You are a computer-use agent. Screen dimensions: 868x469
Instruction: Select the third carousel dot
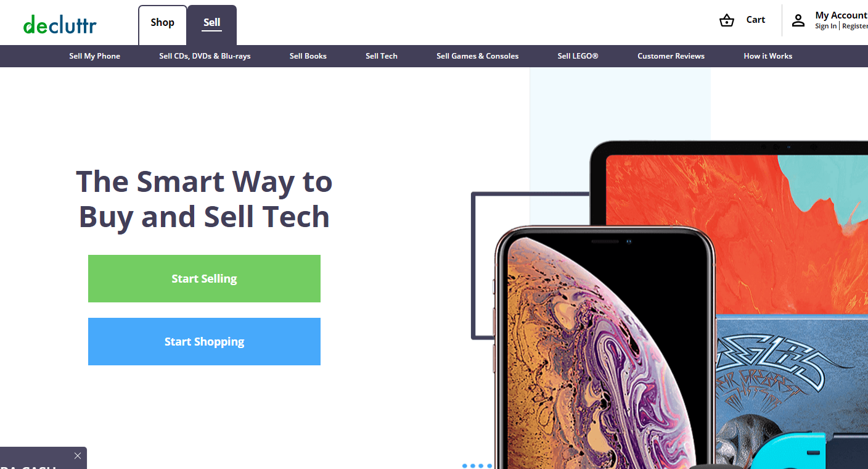[x=481, y=466]
